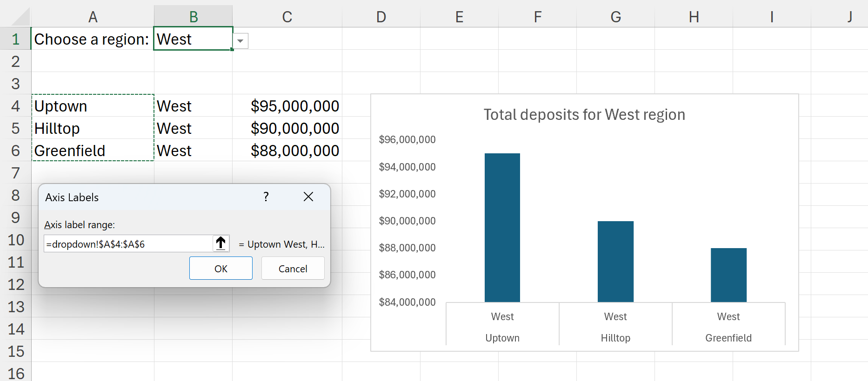Cancel the Axis Labels dialog
Image resolution: width=868 pixels, height=381 pixels.
[x=293, y=269]
